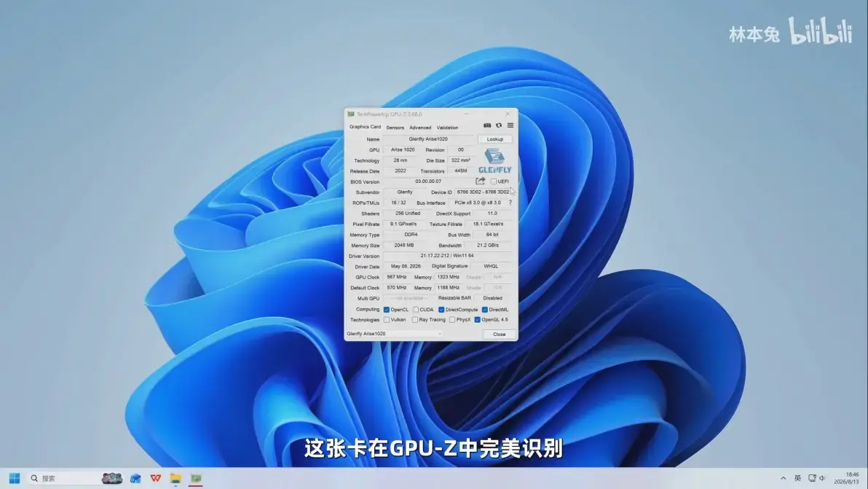
Task: Toggle the PhysX checkbox
Action: 452,319
